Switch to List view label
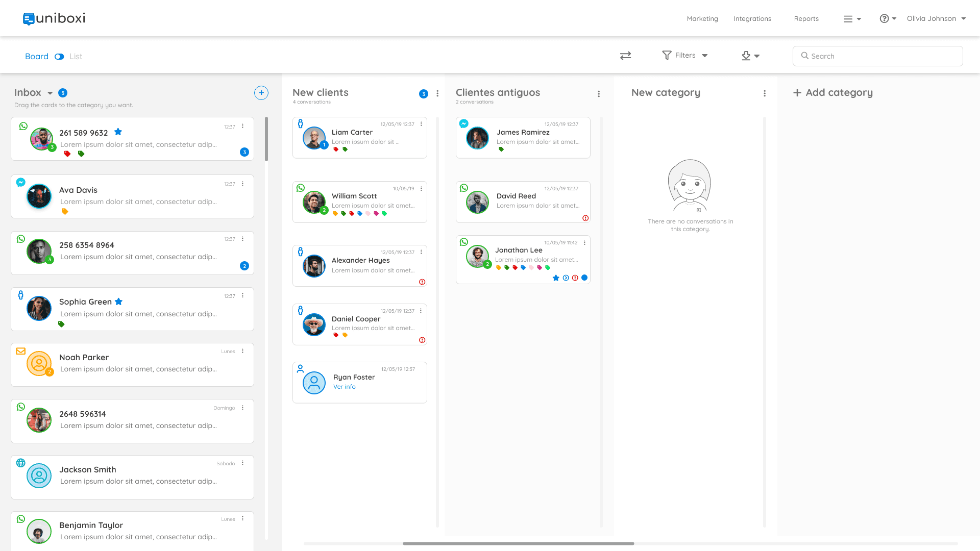This screenshot has width=980, height=551. pos(76,57)
